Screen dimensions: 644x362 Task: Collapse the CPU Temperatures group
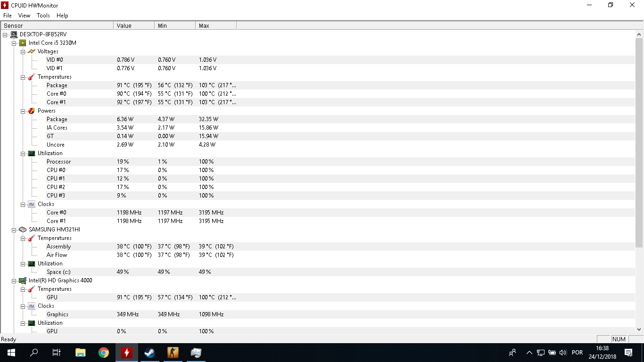[x=23, y=77]
